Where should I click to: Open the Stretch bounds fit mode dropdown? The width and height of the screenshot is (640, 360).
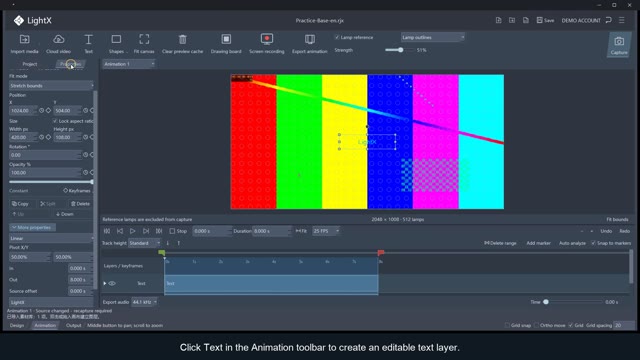(51, 86)
